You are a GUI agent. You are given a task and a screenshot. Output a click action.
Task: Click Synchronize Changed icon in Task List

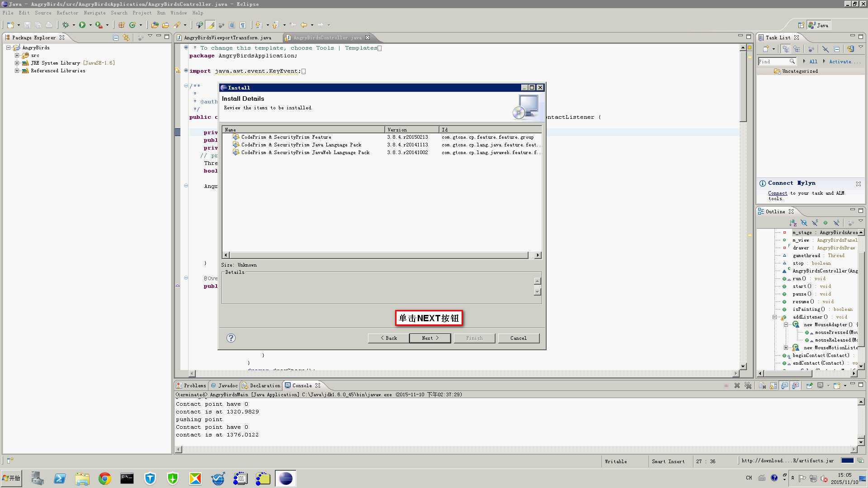click(850, 48)
